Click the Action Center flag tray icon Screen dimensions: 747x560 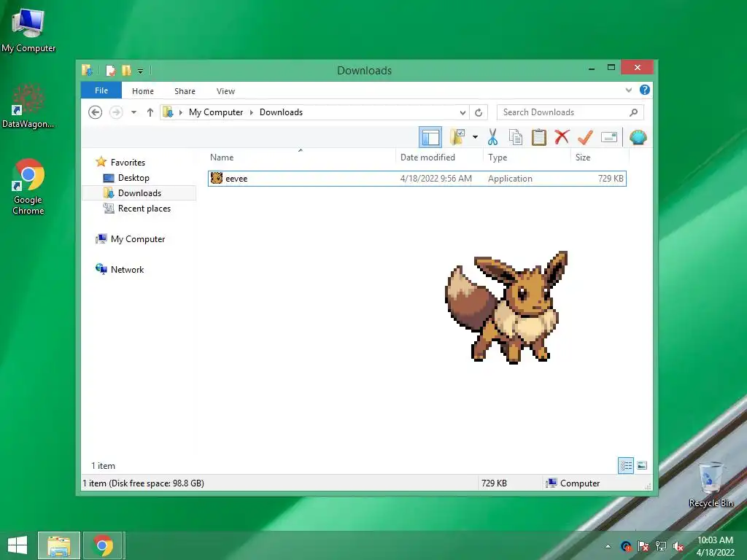[x=643, y=546]
